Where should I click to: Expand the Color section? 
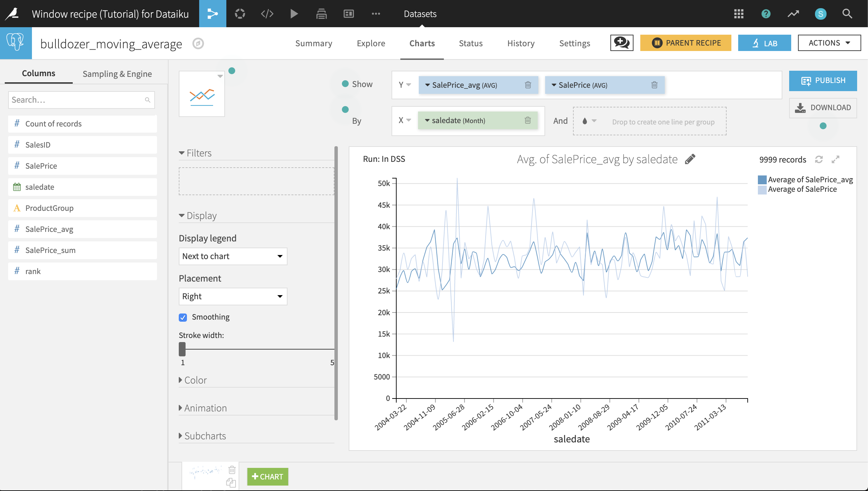[x=195, y=380]
